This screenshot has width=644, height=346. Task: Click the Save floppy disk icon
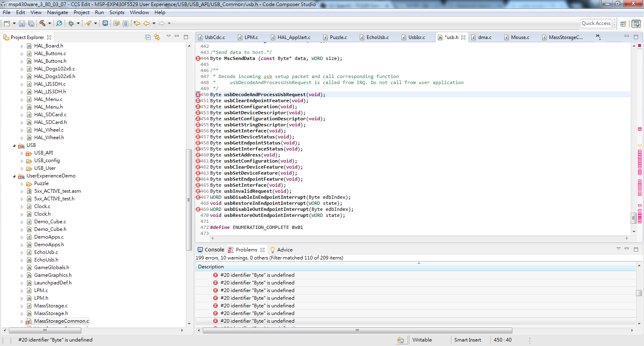click(22, 23)
